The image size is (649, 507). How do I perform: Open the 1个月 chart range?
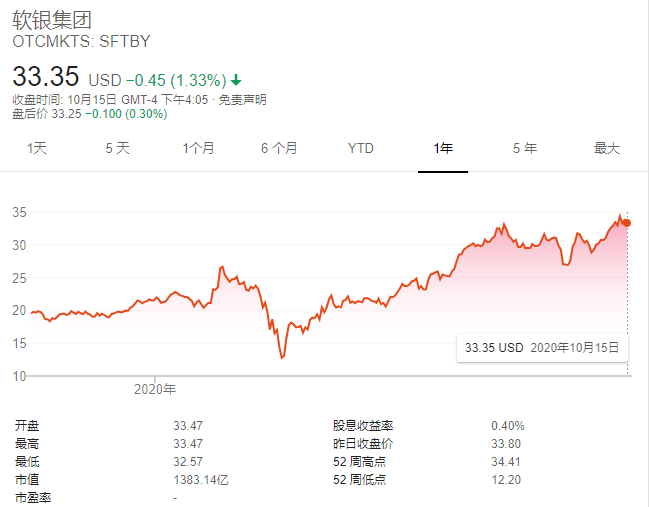(198, 148)
